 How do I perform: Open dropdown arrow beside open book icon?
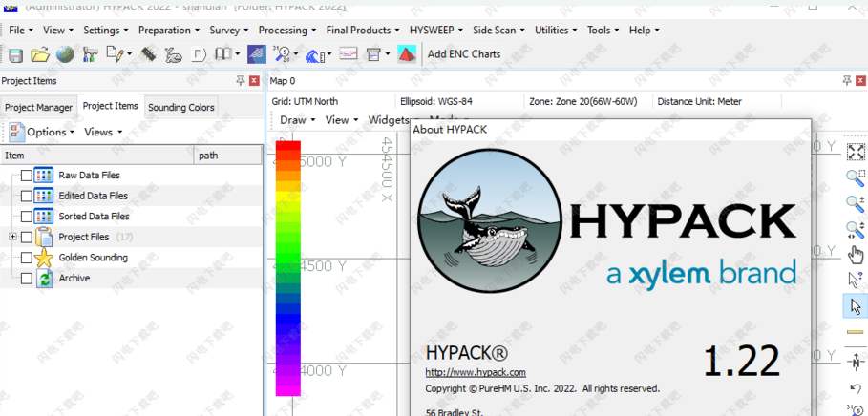tap(237, 54)
